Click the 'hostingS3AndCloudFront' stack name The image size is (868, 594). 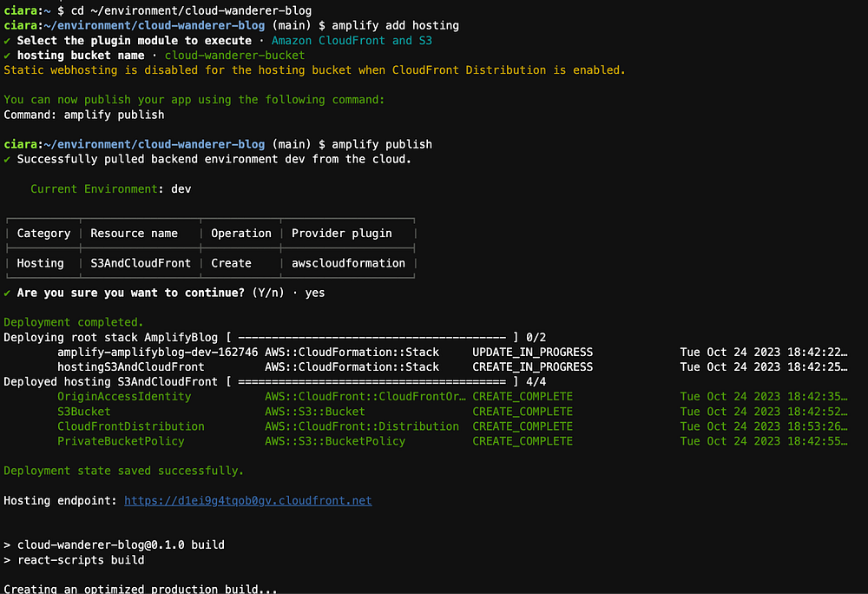tap(131, 366)
